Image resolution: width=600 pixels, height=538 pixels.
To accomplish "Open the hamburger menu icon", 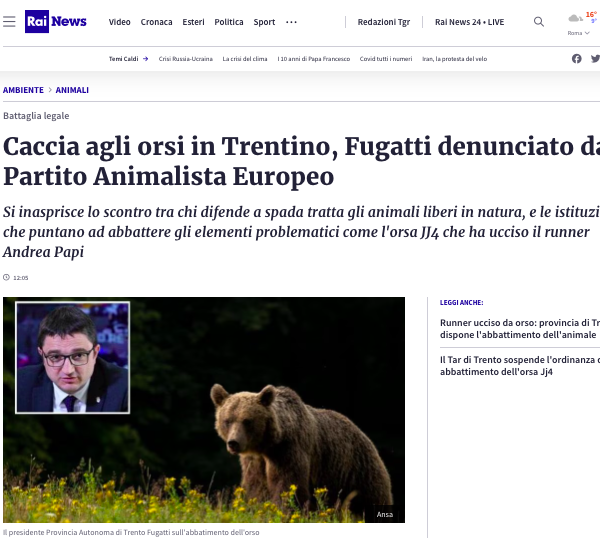I will [x=9, y=22].
